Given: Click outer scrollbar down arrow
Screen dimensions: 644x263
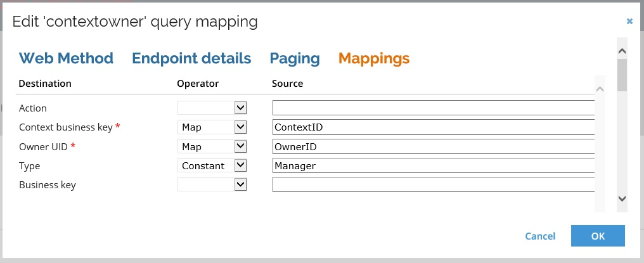Looking at the screenshot, I should pos(622,198).
